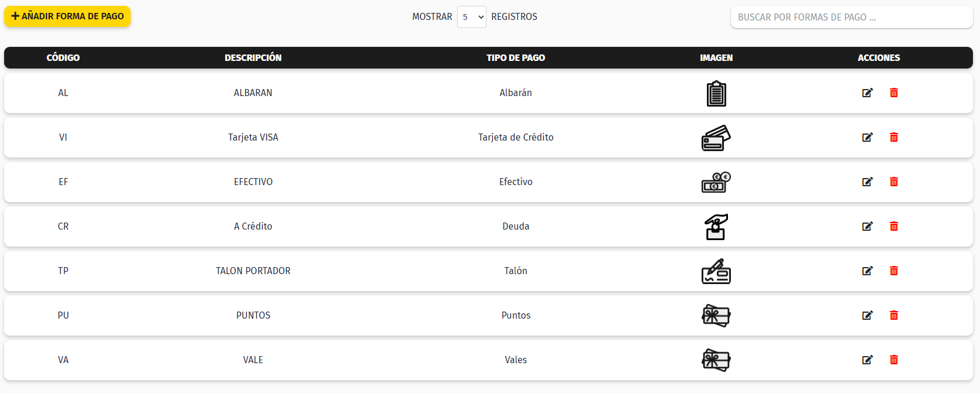Edit the Tarjeta VISA entry
This screenshot has height=393, width=980.
867,137
